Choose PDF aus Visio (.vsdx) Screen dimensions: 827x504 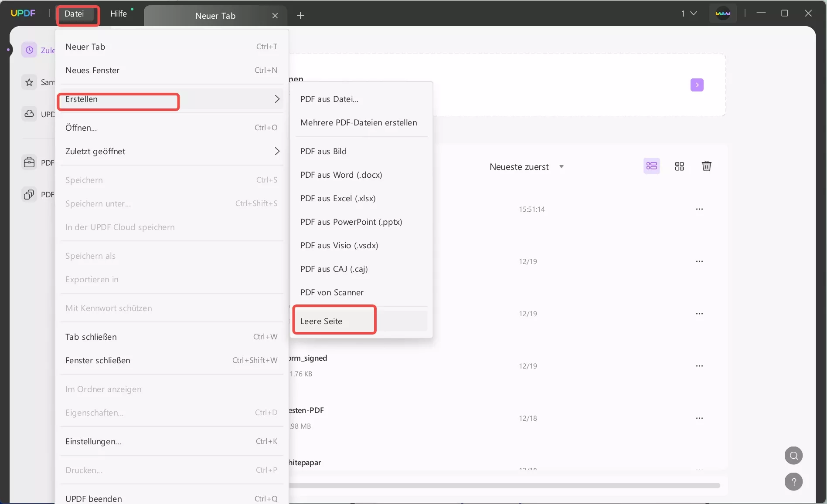pos(361,245)
